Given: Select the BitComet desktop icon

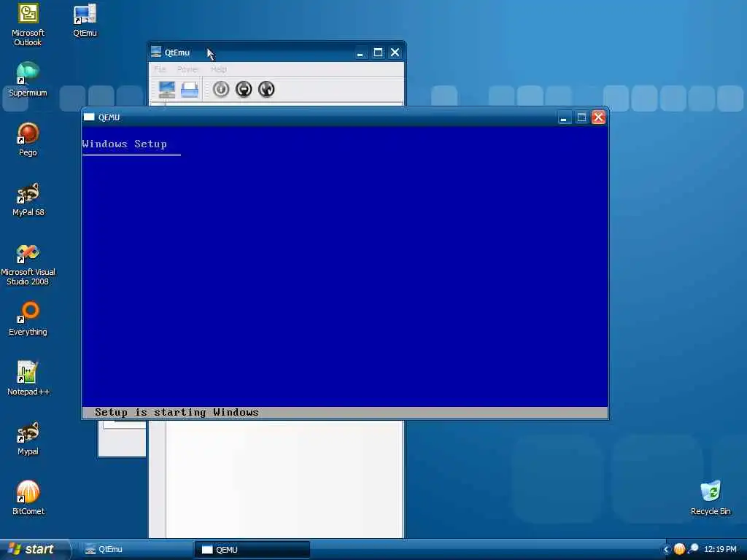Looking at the screenshot, I should [x=28, y=499].
